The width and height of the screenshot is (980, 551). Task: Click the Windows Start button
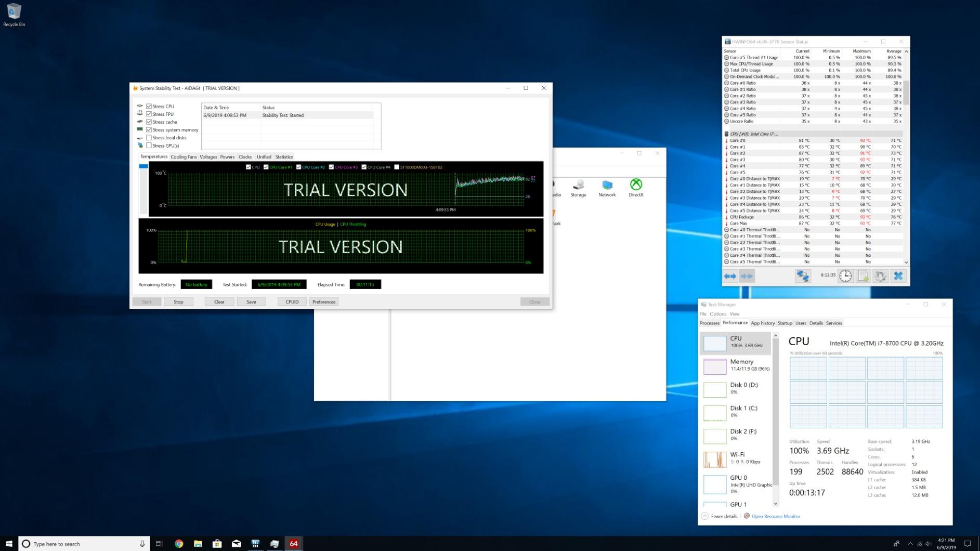tap(9, 544)
